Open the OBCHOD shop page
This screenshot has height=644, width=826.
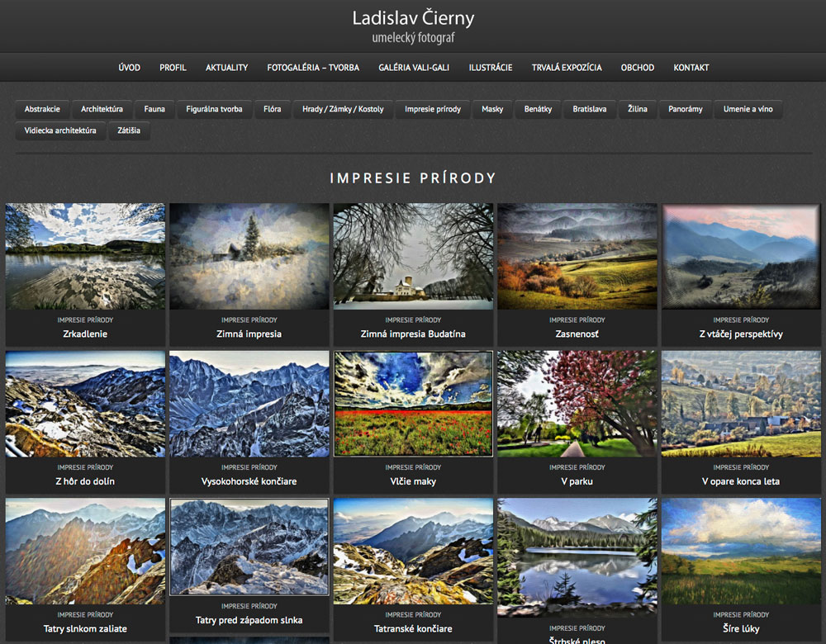click(x=638, y=68)
